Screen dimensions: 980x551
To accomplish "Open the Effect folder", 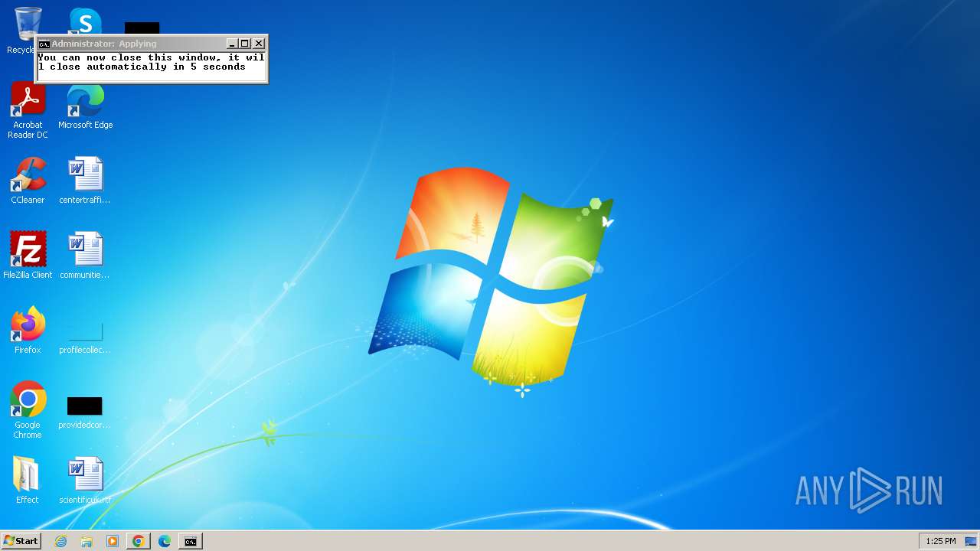I will tap(28, 481).
